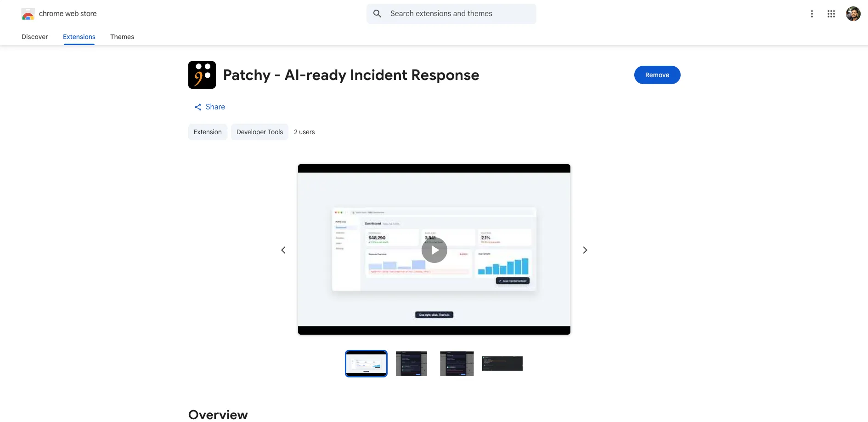Open the three-dot more options menu
The height and width of the screenshot is (422, 868).
point(812,14)
